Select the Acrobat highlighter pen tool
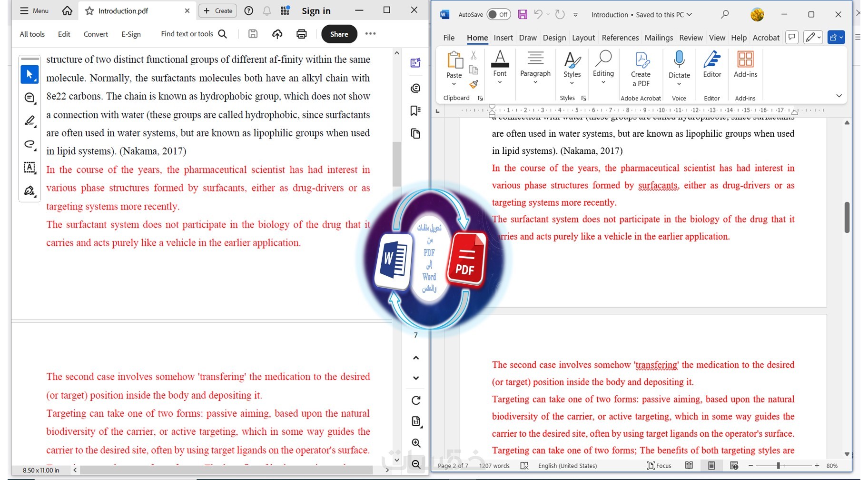The width and height of the screenshot is (868, 480). point(30,121)
